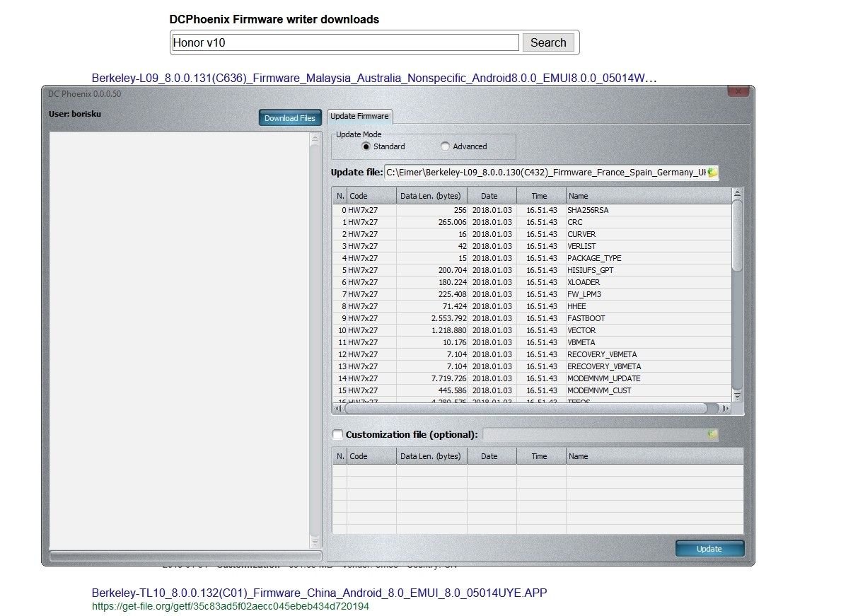Image resolution: width=841 pixels, height=616 pixels.
Task: Open Berkeley-L09 8.0.0.131(C636) firmware link
Action: (x=374, y=78)
